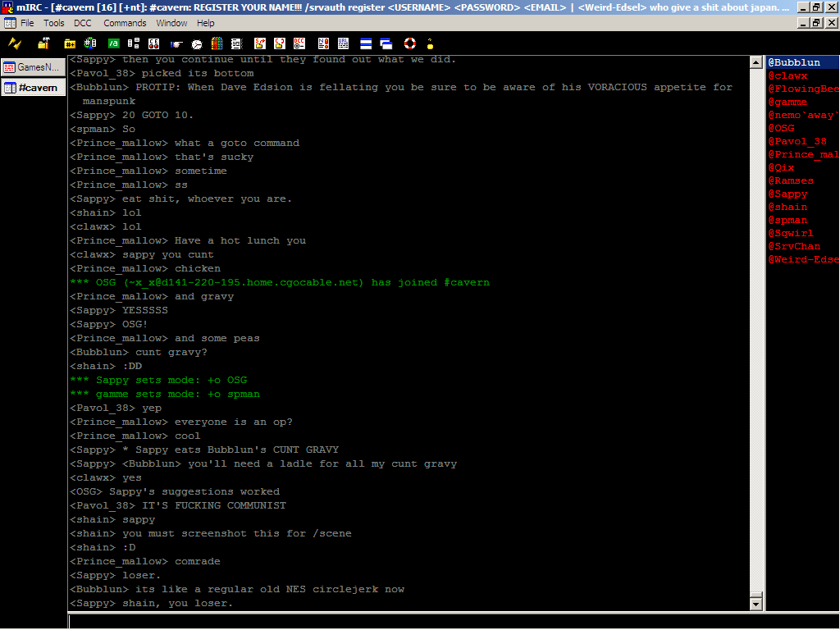Select the #cavern switchbar button
Image resolution: width=840 pixels, height=630 pixels.
(33, 87)
